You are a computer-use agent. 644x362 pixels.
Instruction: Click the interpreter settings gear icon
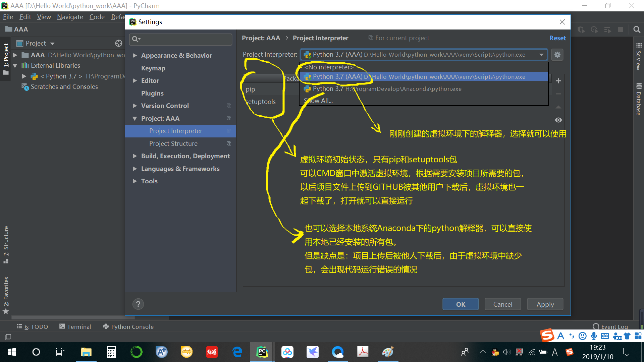click(557, 55)
